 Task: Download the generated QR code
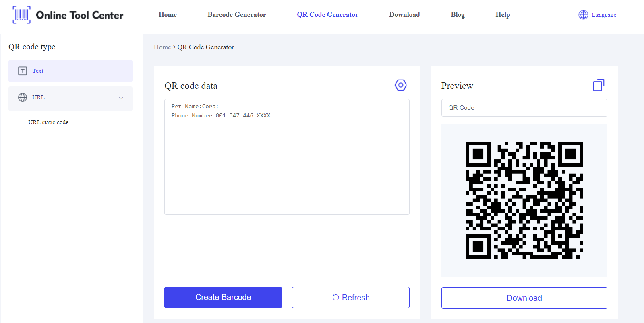click(524, 298)
